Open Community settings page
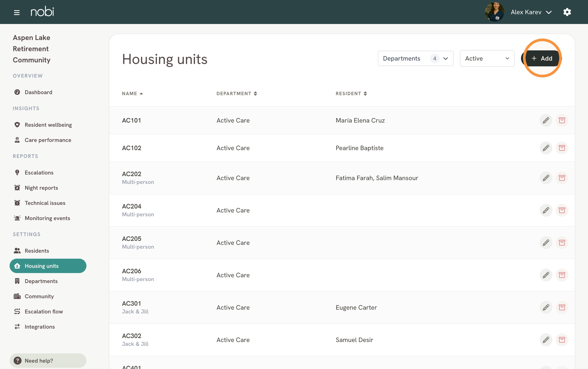The width and height of the screenshot is (588, 369). [48, 296]
